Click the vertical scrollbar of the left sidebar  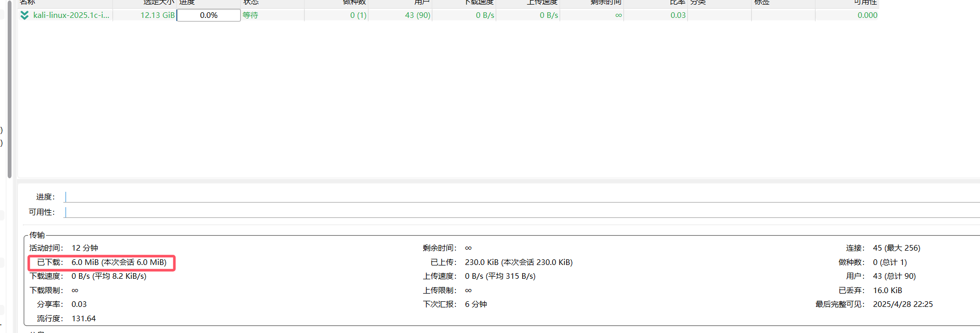(x=9, y=90)
